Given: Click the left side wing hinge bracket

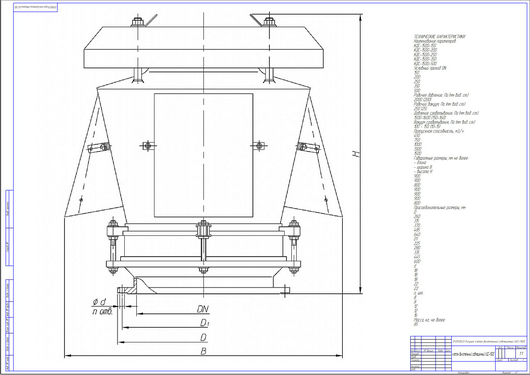Looking at the screenshot, I should pyautogui.click(x=99, y=147).
